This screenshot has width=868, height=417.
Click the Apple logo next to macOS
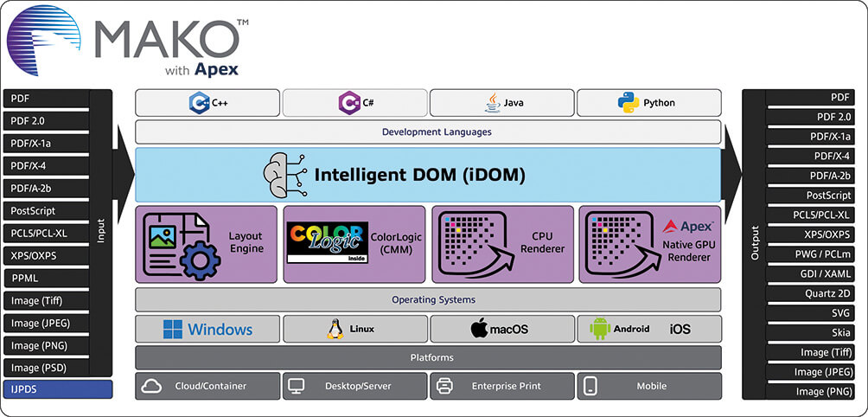tap(479, 329)
